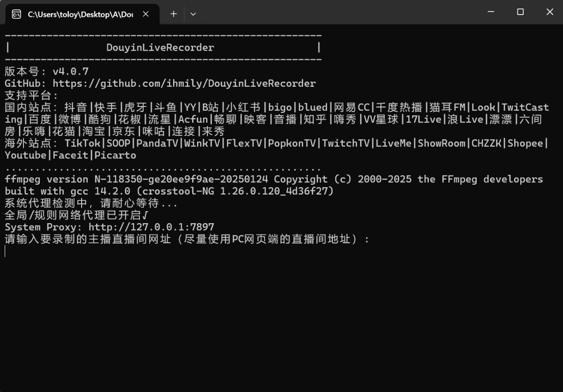This screenshot has width=563, height=392.
Task: Open a new tab with plus button
Action: (x=174, y=14)
